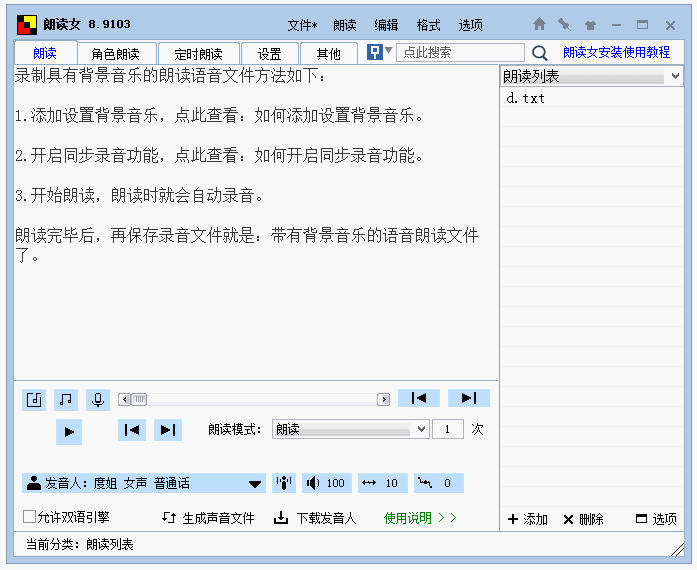Click the home icon in title bar
Screen dimensions: 697x570
tap(539, 24)
